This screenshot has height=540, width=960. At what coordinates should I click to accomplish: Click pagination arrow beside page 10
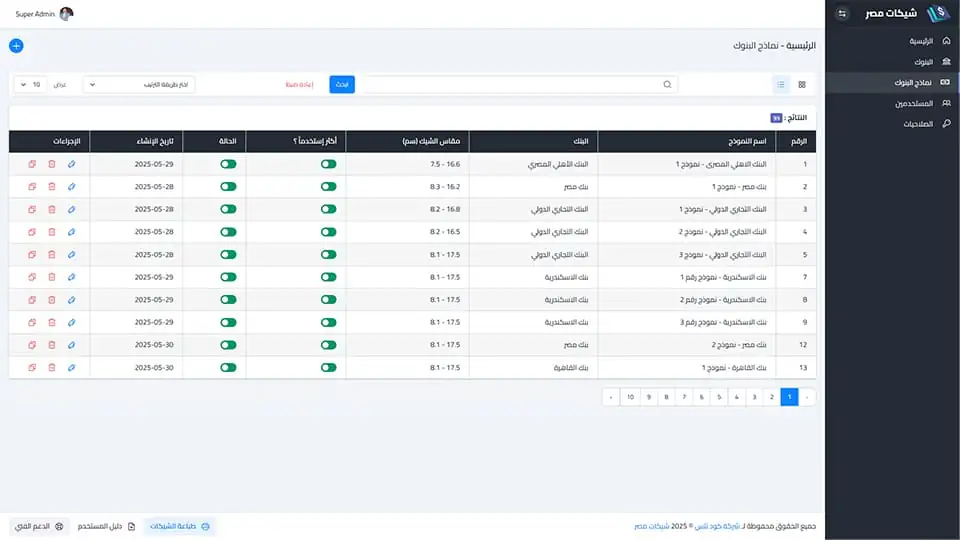coord(611,397)
